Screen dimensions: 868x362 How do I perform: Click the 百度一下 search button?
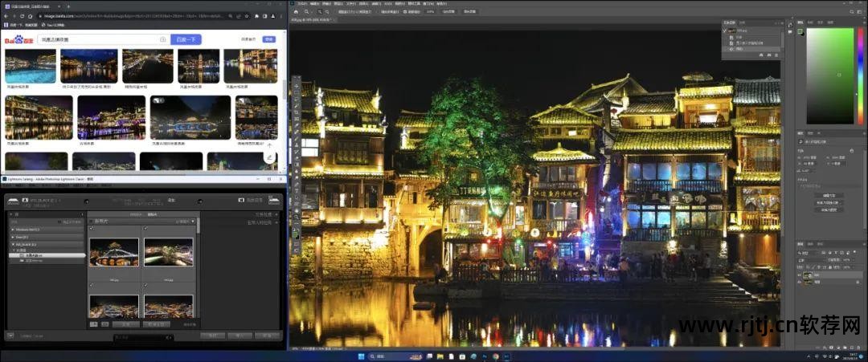point(186,39)
